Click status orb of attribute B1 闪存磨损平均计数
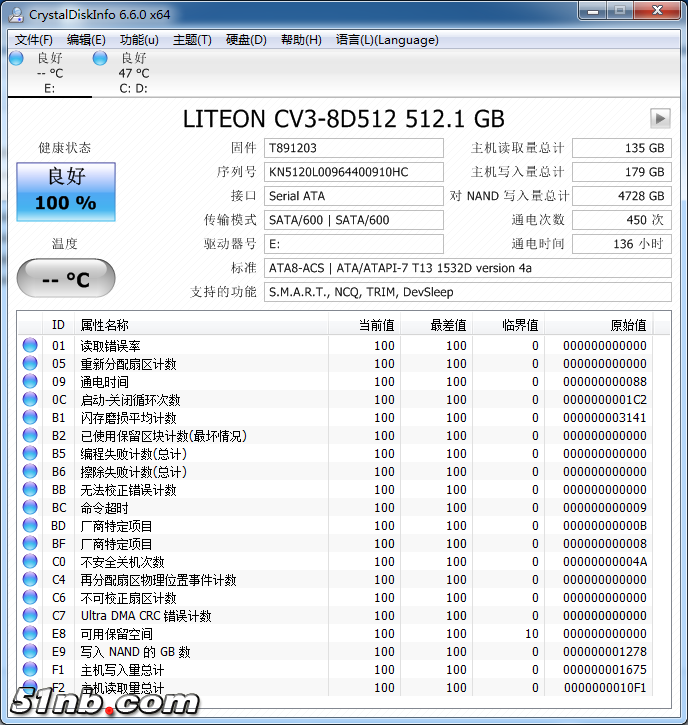Screen dimensions: 688x725 pyautogui.click(x=30, y=418)
